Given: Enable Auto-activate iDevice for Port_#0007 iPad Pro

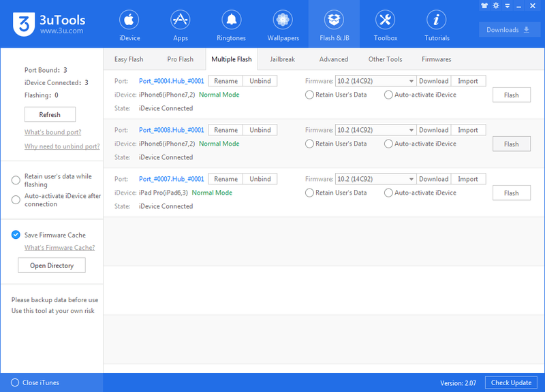Looking at the screenshot, I should [x=388, y=193].
